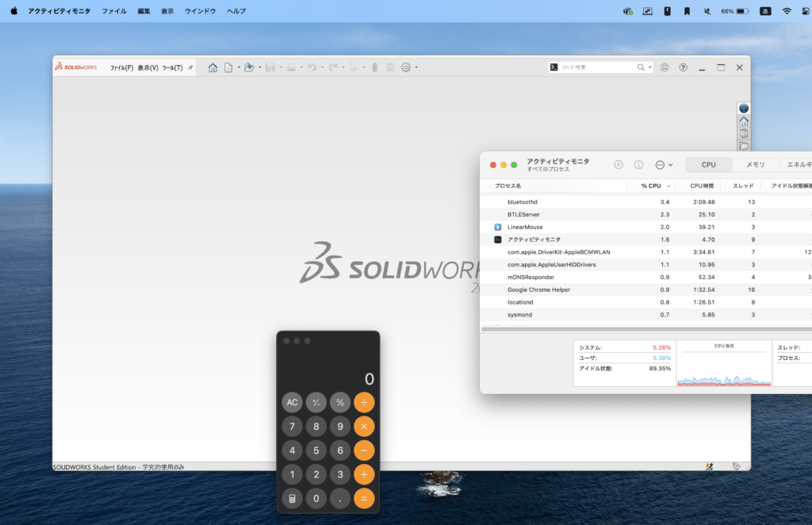Click the percent key in Calculator
Screen dimensions: 812x525
click(340, 402)
